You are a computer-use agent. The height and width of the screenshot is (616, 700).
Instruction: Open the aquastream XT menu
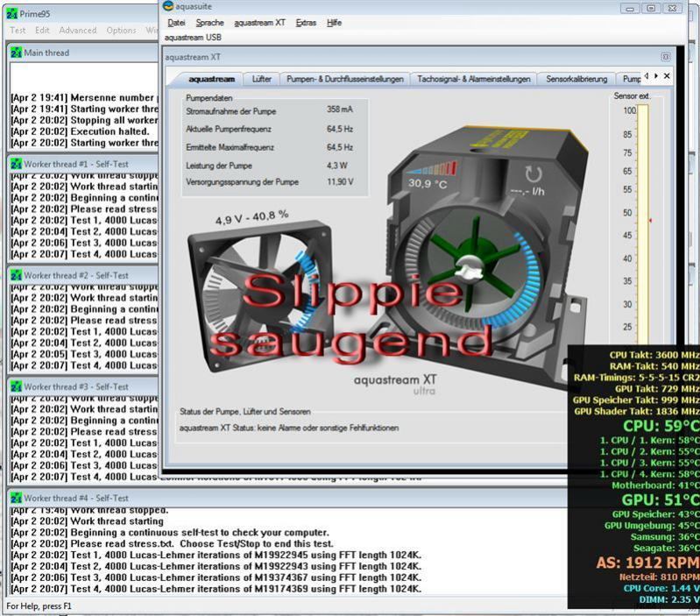point(259,23)
